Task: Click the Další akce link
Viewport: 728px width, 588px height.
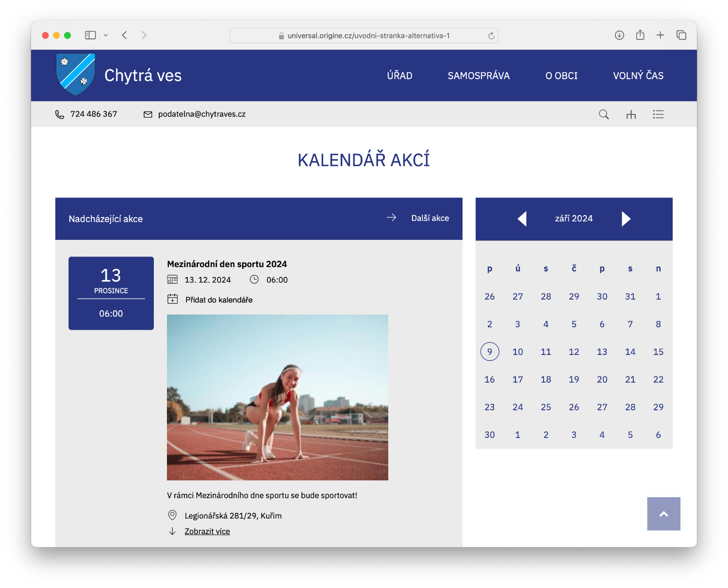Action: point(430,218)
